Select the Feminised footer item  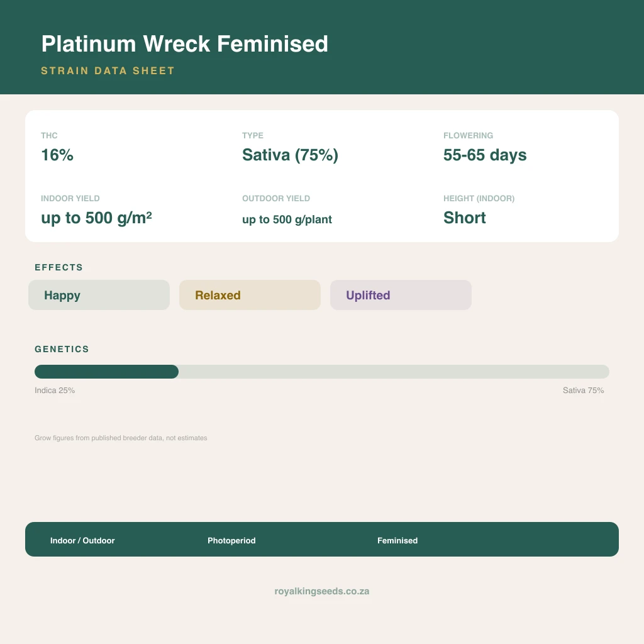(x=397, y=540)
